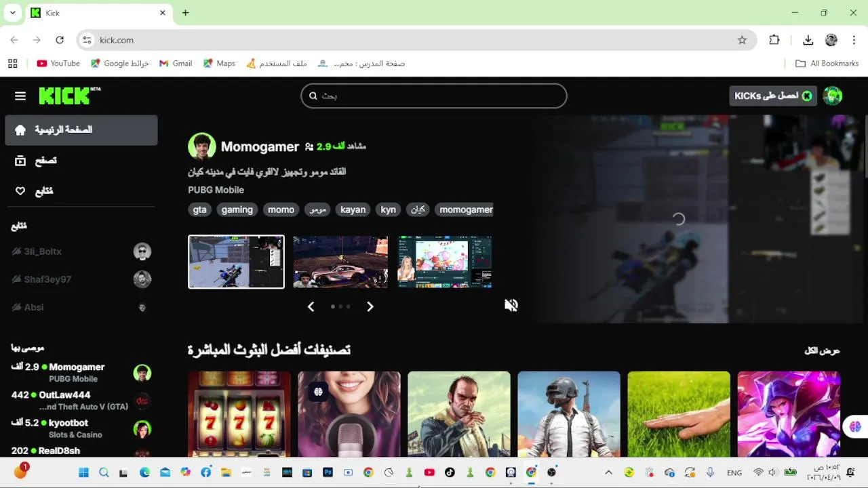Open the user profile avatar menu
The width and height of the screenshot is (868, 488).
833,96
